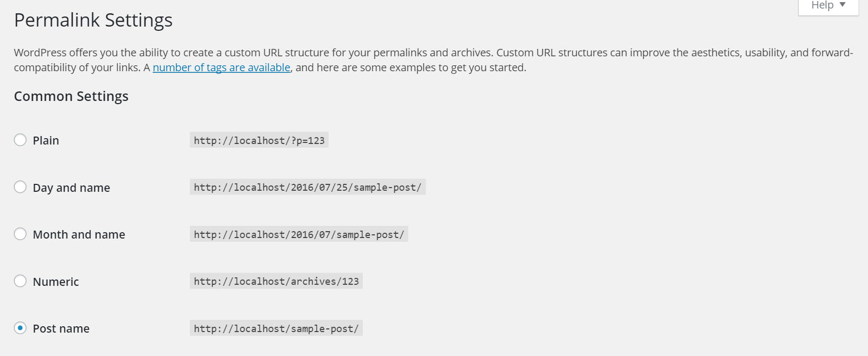Open the number of tags are available link
Image resolution: width=868 pixels, height=356 pixels.
[x=221, y=67]
